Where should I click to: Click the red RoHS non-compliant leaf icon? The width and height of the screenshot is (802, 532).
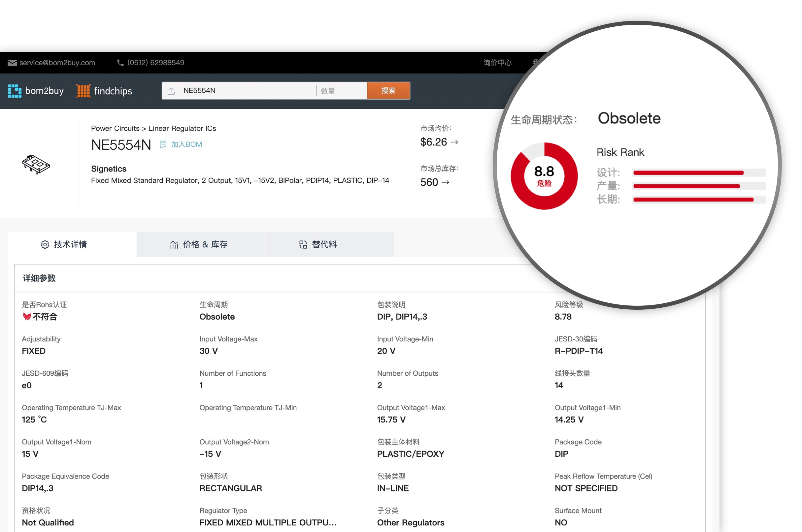point(27,317)
